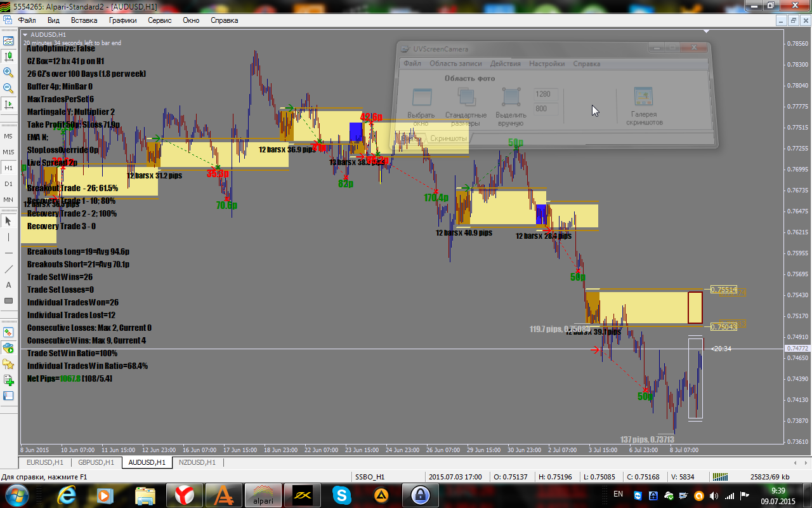Select the vertical line drawing tool
This screenshot has height=508, width=812.
coord(8,236)
